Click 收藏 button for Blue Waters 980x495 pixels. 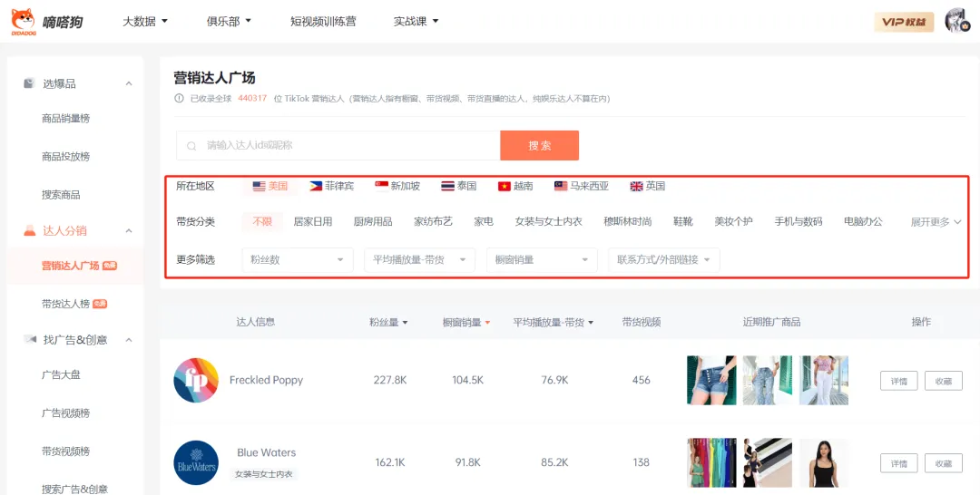[943, 463]
